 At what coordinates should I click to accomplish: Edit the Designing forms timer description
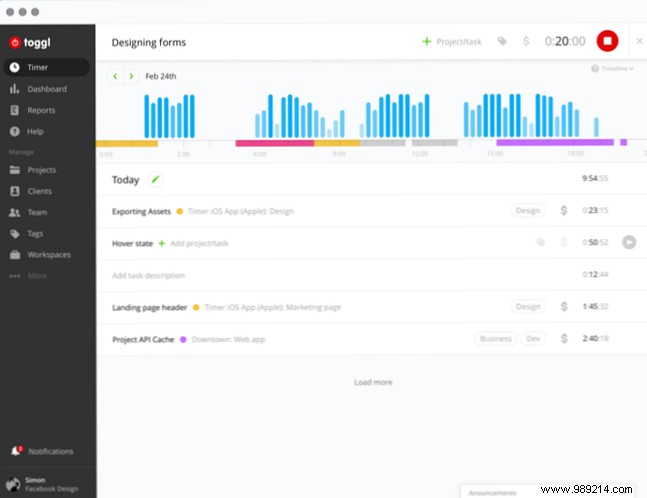coord(149,42)
